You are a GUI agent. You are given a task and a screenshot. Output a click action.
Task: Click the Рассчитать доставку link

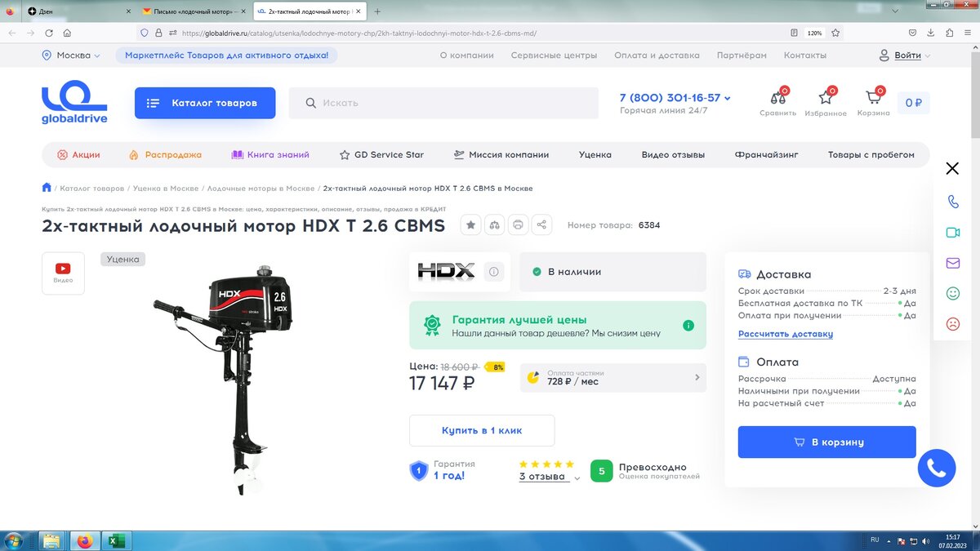786,334
